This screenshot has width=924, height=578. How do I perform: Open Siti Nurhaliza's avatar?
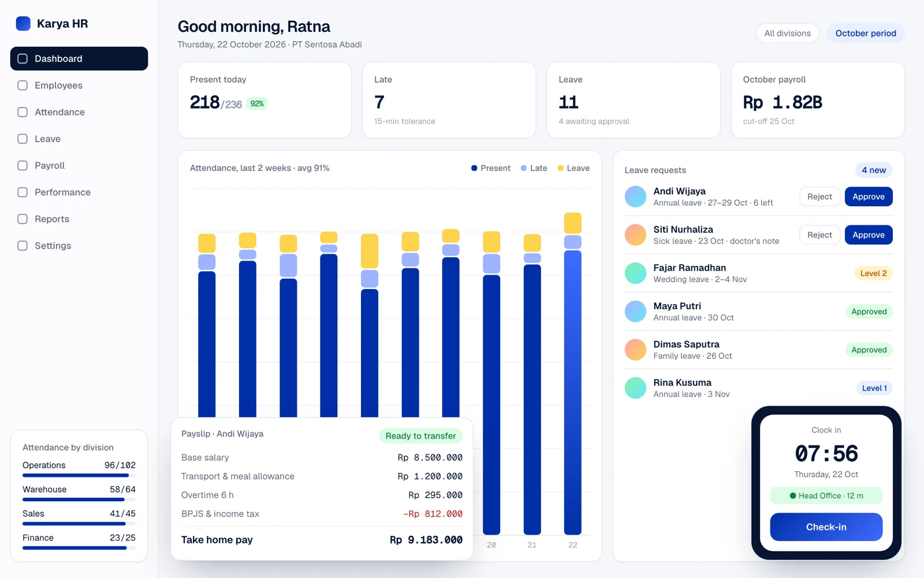coord(635,235)
